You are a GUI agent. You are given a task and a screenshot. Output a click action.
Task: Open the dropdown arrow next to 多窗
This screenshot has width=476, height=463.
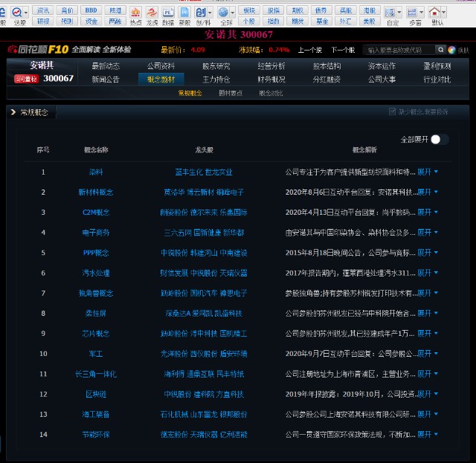[422, 13]
